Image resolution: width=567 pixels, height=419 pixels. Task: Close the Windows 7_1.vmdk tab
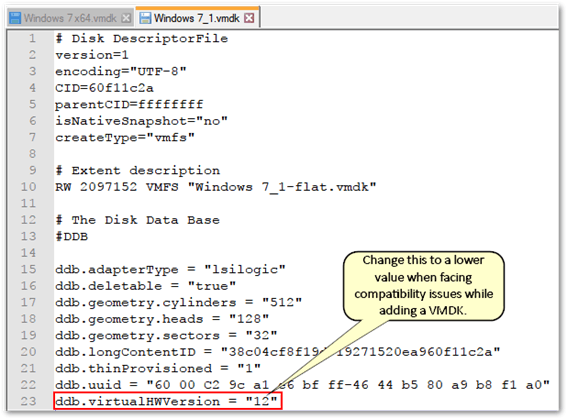[249, 18]
